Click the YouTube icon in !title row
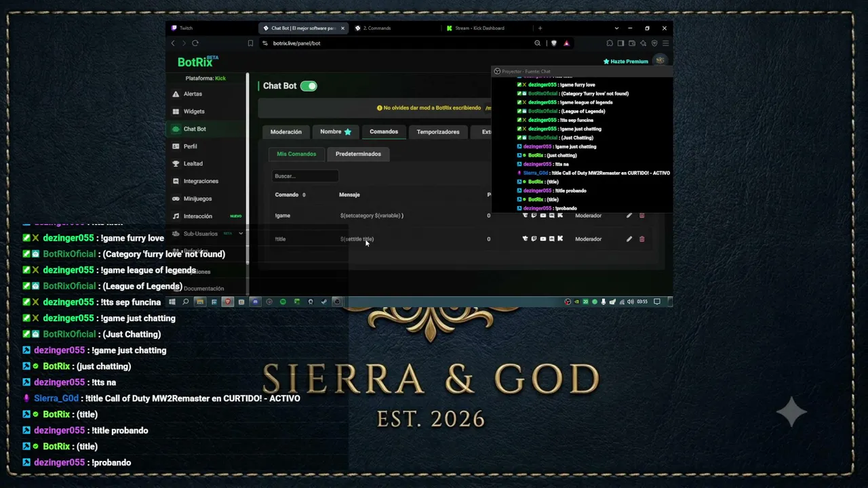Screen dimensions: 868x488 coord(542,239)
